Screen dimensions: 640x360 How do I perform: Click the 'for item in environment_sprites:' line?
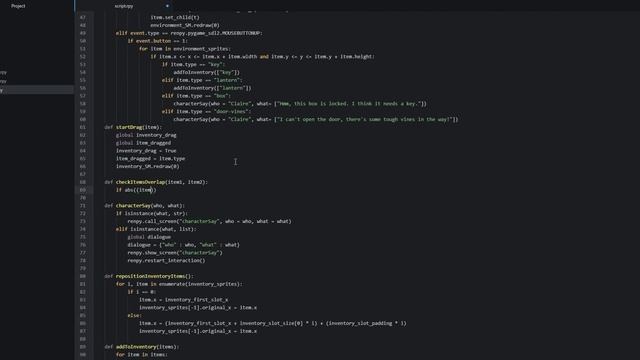(184, 49)
